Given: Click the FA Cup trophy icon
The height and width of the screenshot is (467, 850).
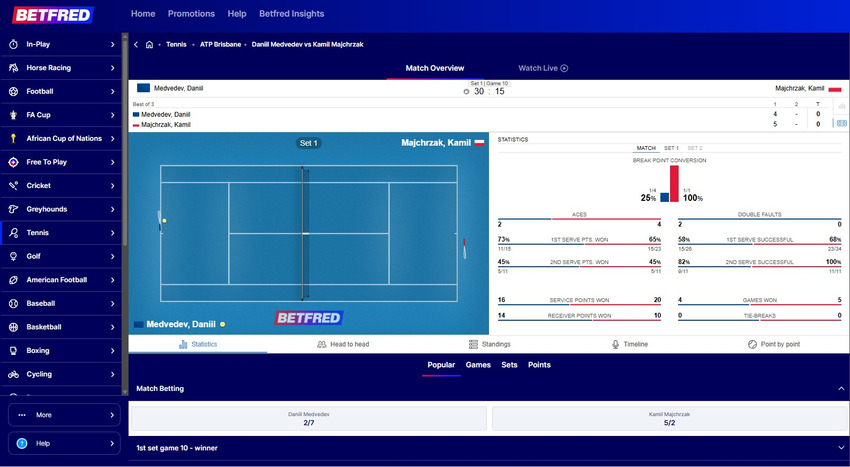Looking at the screenshot, I should [14, 115].
